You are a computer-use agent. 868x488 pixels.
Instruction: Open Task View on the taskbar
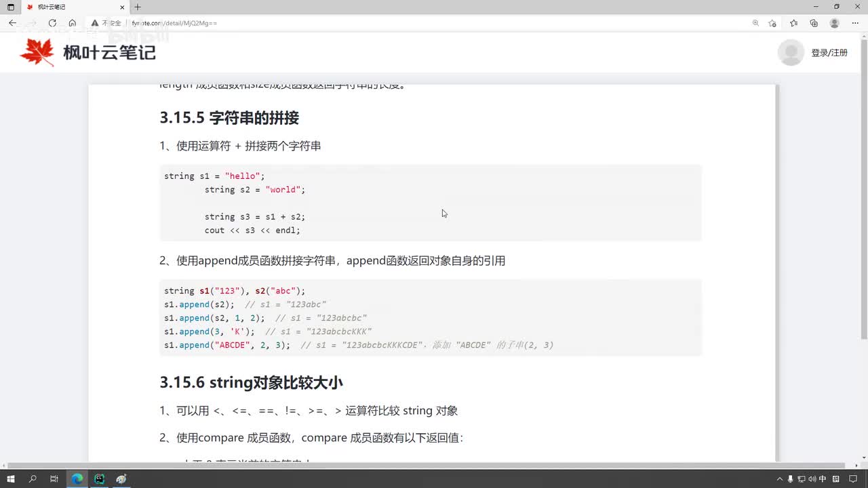click(54, 479)
